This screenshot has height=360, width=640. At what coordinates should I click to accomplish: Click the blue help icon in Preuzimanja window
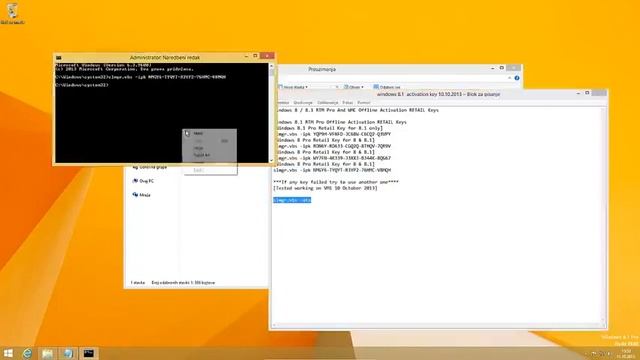click(x=517, y=78)
